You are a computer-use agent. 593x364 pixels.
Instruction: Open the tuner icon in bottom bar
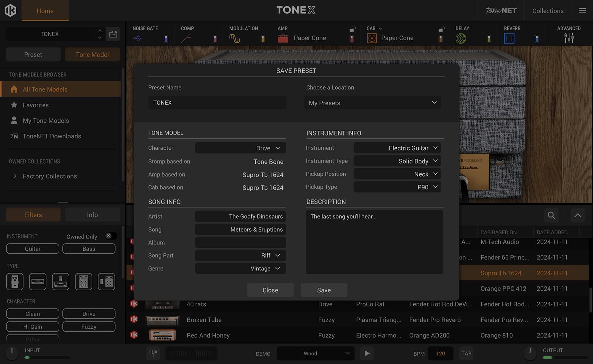(x=153, y=353)
